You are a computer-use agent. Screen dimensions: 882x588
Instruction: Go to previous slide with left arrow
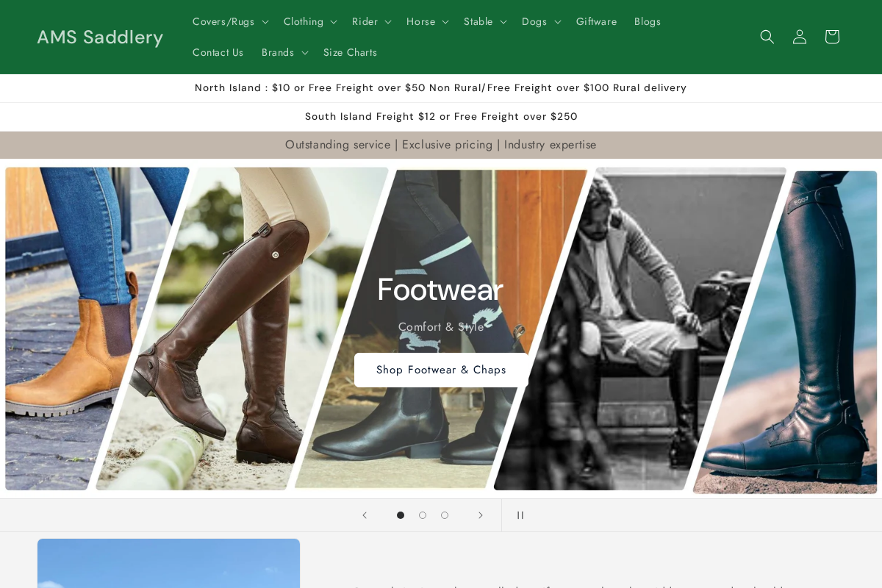pyautogui.click(x=365, y=515)
